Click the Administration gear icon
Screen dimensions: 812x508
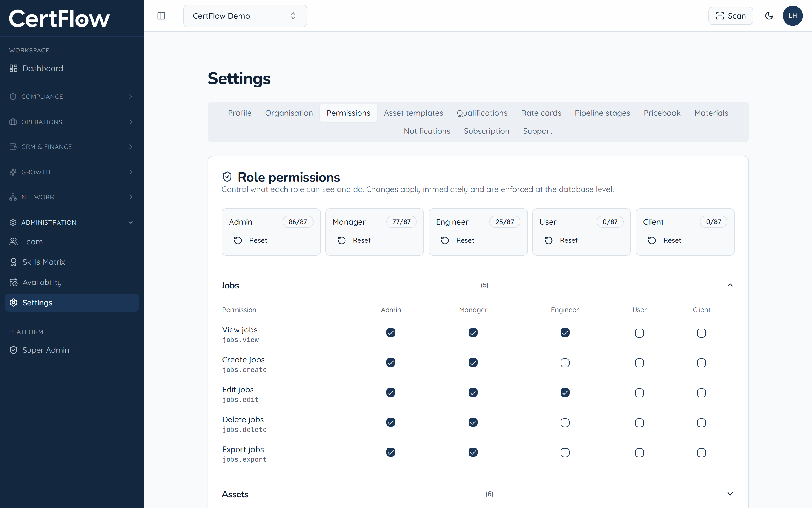point(13,222)
